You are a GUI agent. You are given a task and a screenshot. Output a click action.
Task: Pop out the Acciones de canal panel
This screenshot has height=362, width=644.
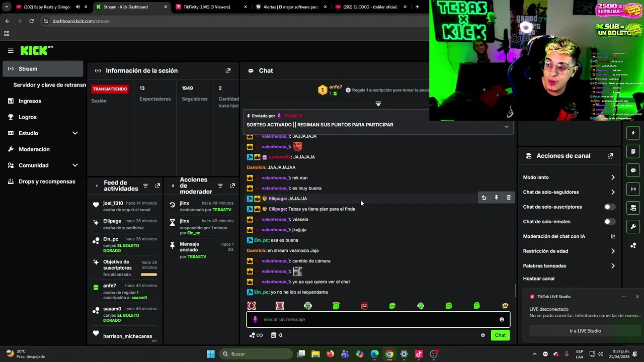(x=610, y=156)
